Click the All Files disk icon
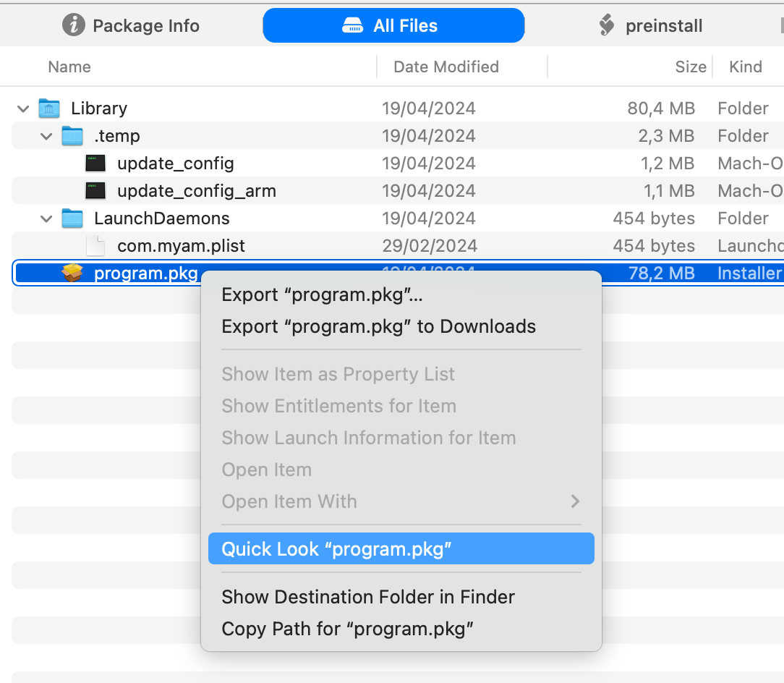 (x=353, y=25)
